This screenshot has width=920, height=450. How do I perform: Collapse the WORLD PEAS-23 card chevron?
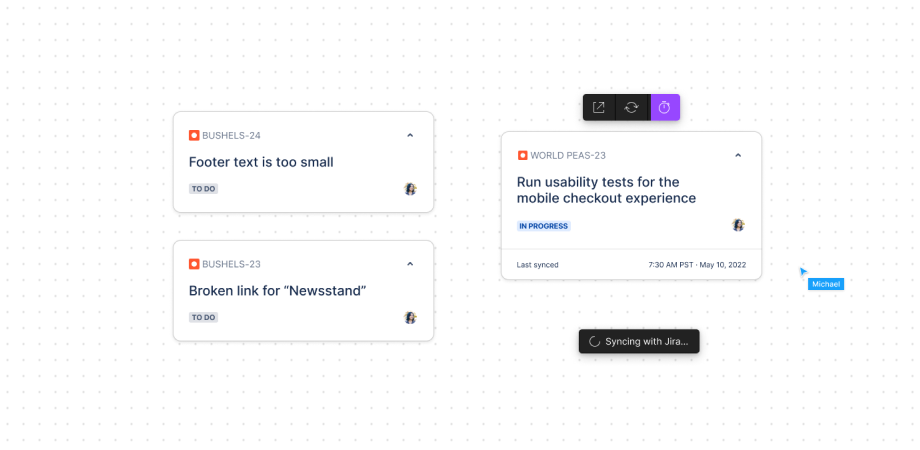pyautogui.click(x=738, y=155)
